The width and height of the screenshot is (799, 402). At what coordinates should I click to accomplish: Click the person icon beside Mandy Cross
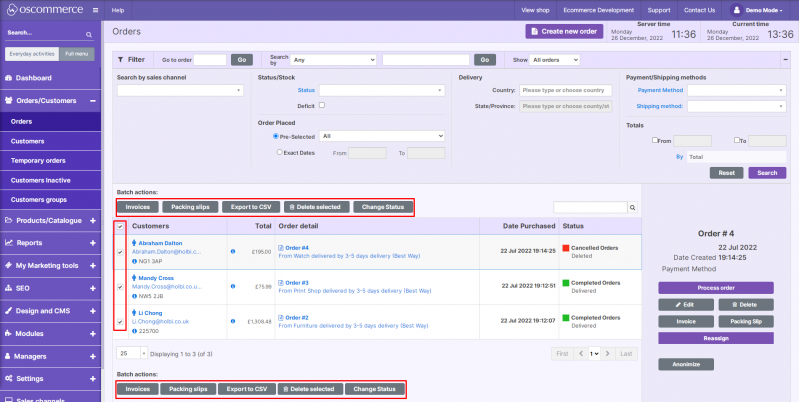point(135,279)
